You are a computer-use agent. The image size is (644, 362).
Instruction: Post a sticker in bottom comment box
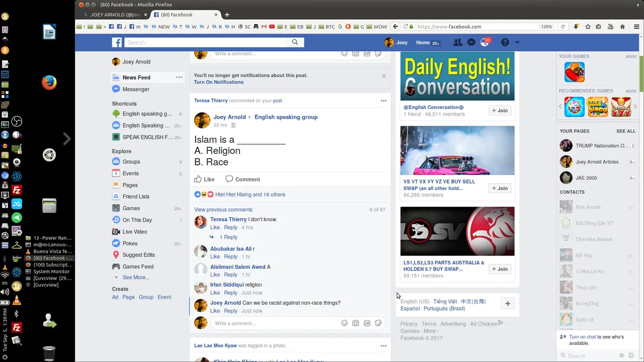(x=378, y=323)
